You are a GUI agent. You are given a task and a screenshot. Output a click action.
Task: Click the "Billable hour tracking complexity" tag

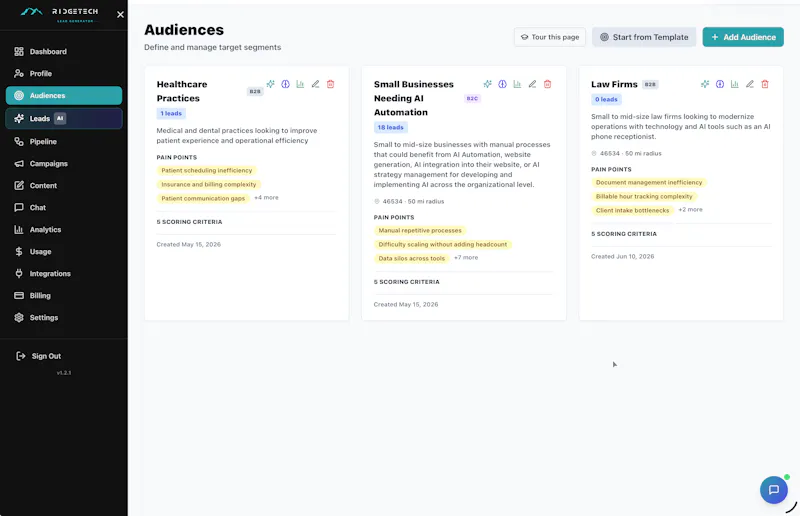tap(644, 196)
